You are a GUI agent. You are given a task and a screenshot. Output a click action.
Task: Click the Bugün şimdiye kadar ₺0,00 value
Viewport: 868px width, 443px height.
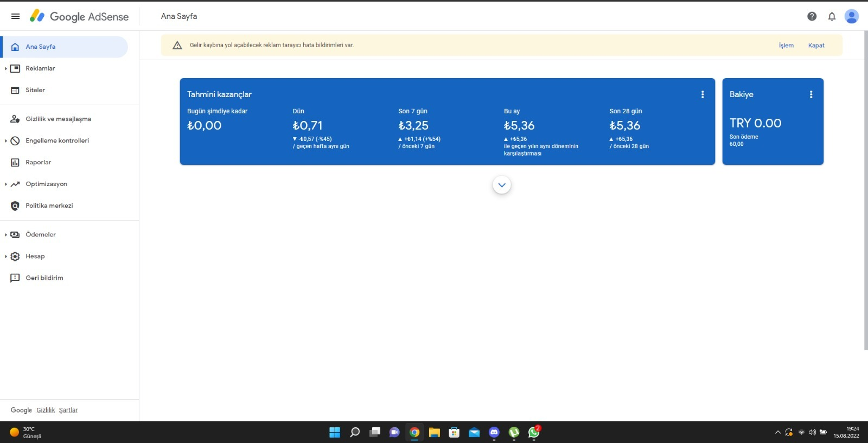click(204, 125)
